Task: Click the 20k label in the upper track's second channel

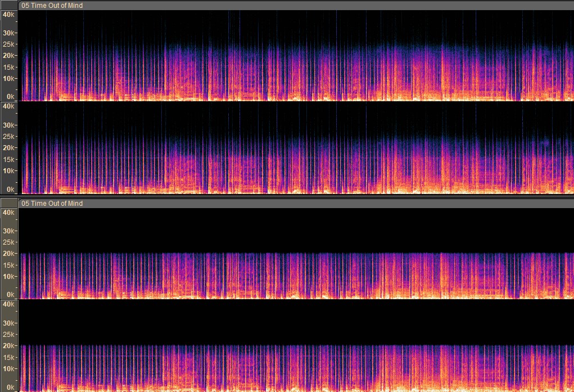Action: pos(8,148)
